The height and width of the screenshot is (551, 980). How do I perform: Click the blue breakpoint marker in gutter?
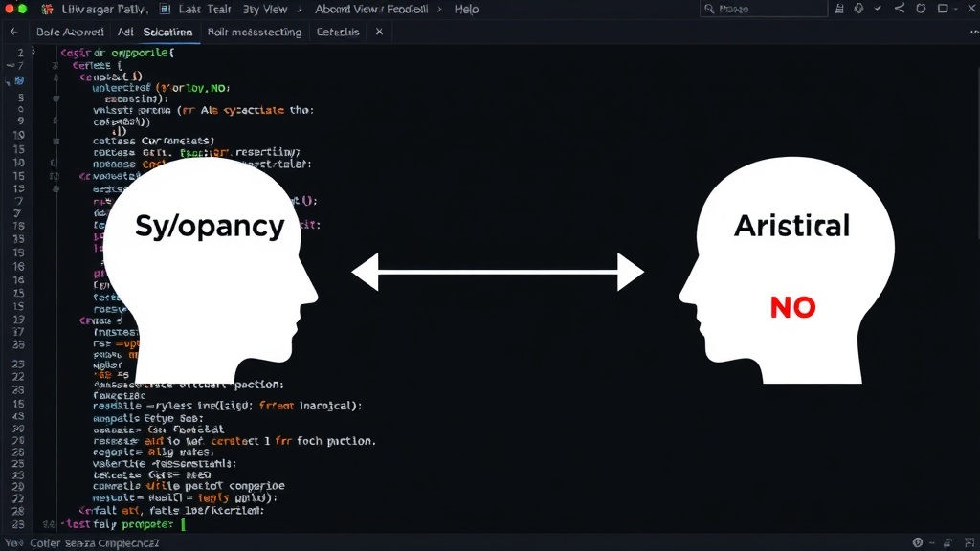pyautogui.click(x=19, y=80)
